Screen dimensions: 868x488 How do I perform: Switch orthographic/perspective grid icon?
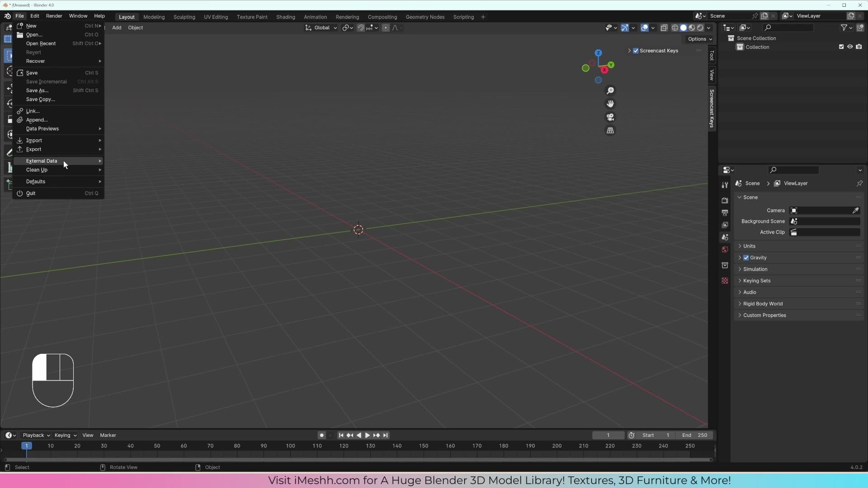coord(610,131)
